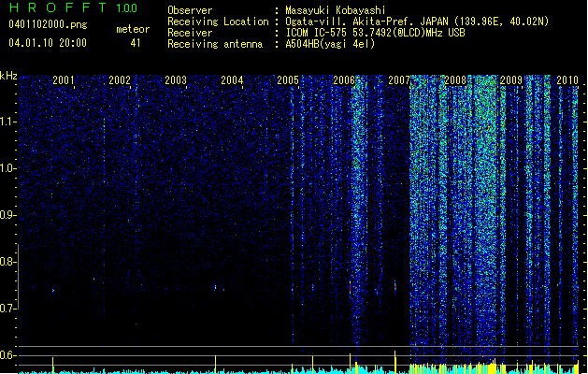Click the 2001 time marker

[64, 79]
